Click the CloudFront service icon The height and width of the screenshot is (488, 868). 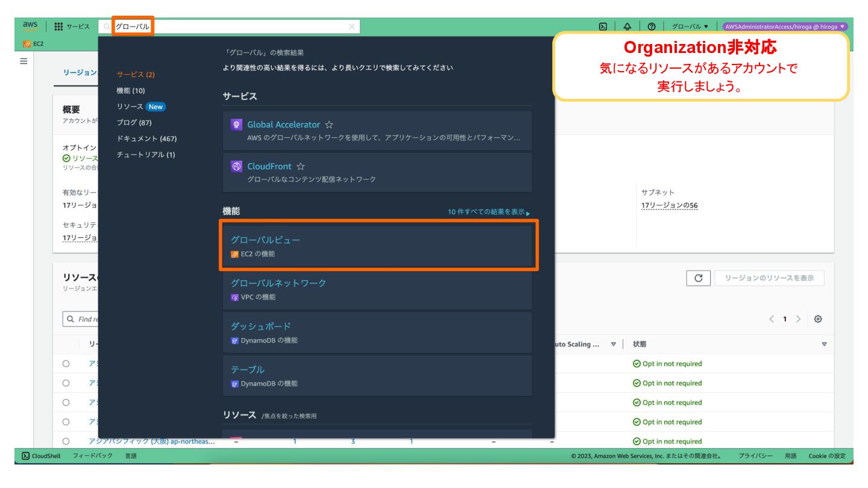(237, 166)
